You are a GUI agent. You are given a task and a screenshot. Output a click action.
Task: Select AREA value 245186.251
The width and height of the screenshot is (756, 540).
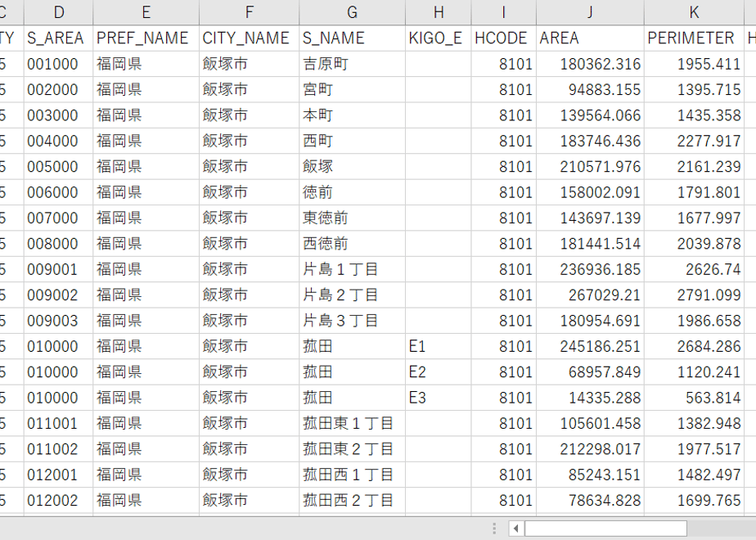pos(590,346)
